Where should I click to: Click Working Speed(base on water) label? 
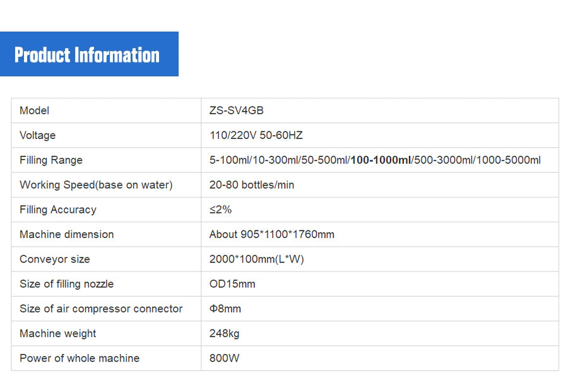96,185
